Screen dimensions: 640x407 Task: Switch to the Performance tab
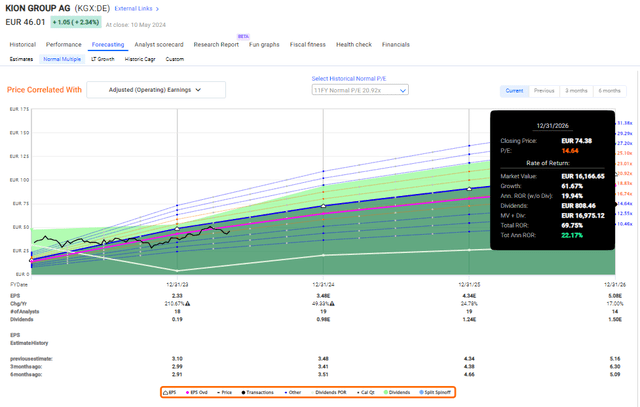64,44
